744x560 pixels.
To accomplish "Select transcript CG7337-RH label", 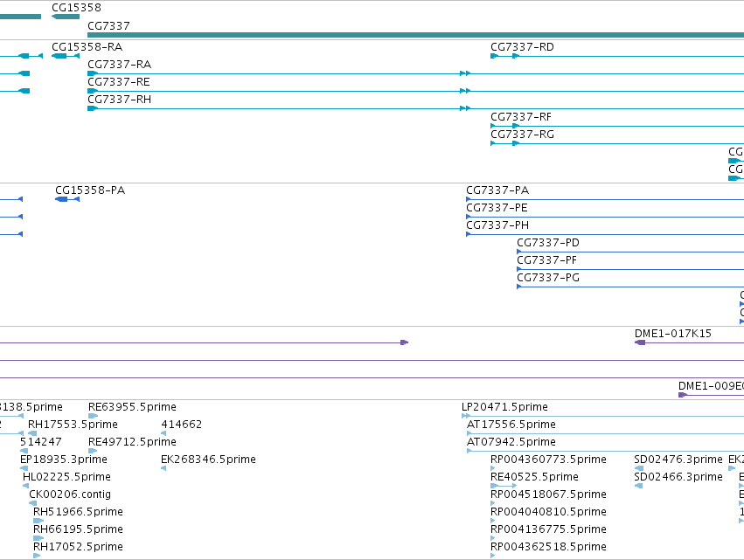I will (x=120, y=100).
